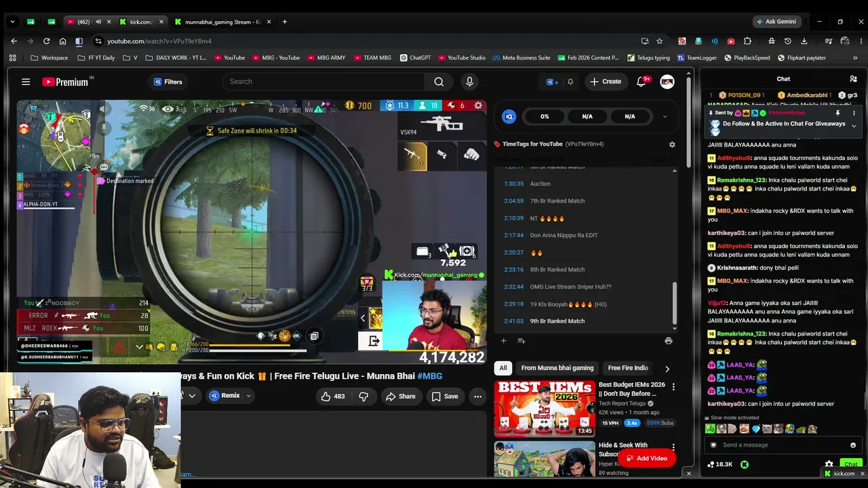Like the video with 483 likes
This screenshot has height=488, width=868.
pos(332,396)
